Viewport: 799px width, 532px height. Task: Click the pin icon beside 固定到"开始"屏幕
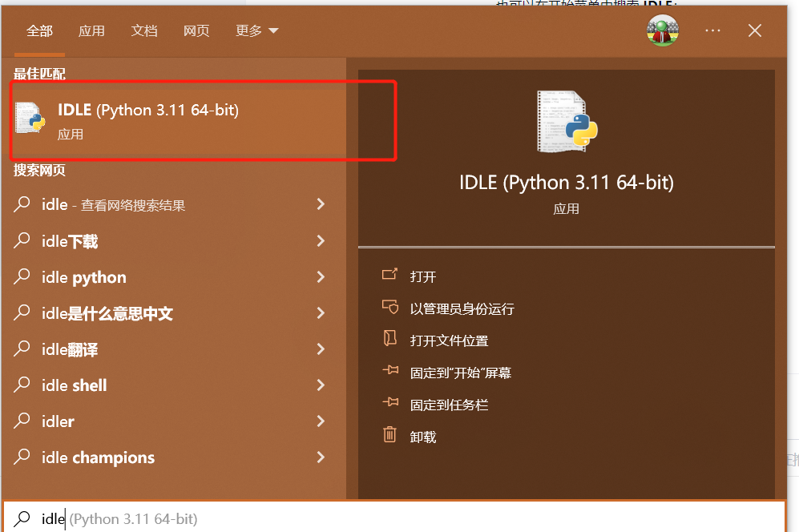pyautogui.click(x=389, y=373)
